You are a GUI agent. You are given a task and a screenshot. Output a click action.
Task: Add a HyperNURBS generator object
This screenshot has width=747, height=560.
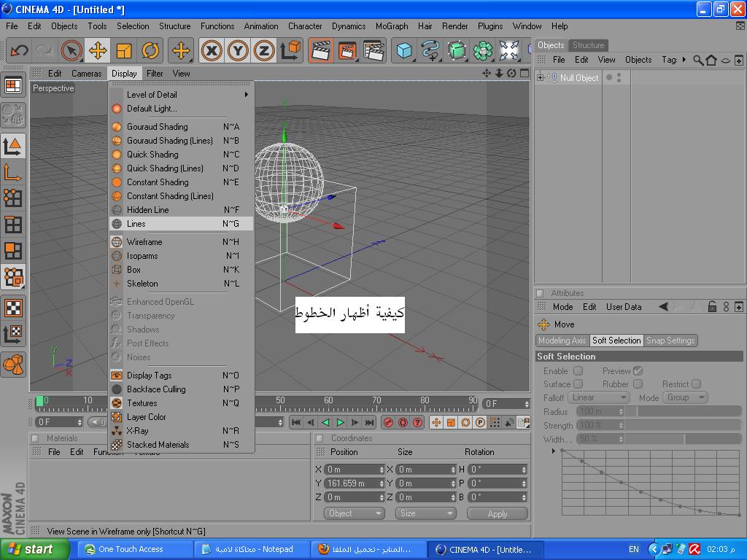point(457,50)
